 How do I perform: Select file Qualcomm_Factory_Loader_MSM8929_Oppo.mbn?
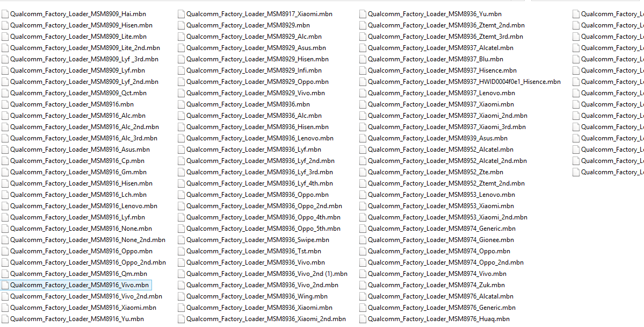[257, 82]
